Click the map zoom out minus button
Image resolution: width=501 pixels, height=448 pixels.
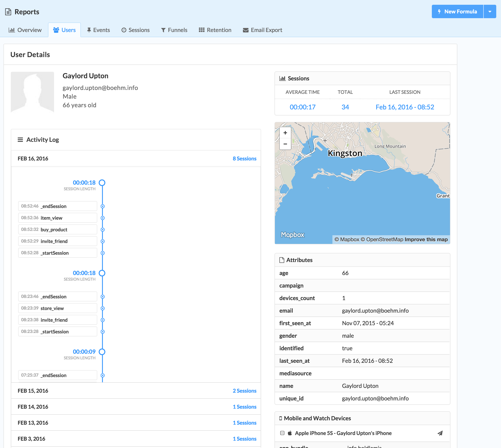click(x=285, y=144)
